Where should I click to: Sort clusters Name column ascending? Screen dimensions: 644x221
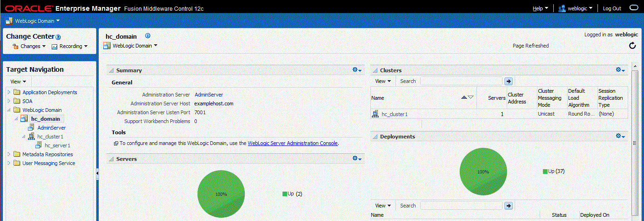[x=464, y=97]
